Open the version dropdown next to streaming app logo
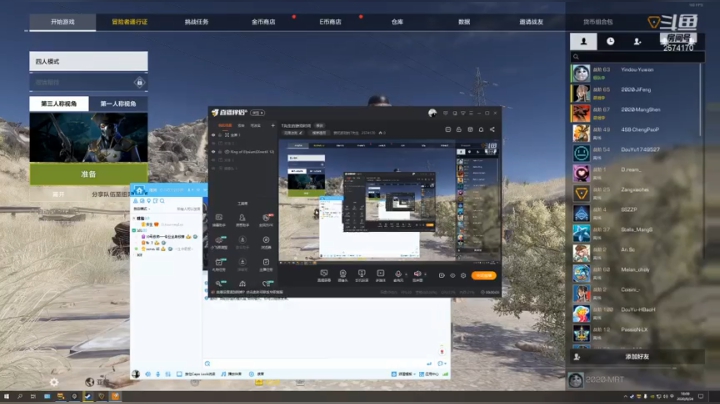This screenshot has height=404, width=720. click(x=258, y=112)
